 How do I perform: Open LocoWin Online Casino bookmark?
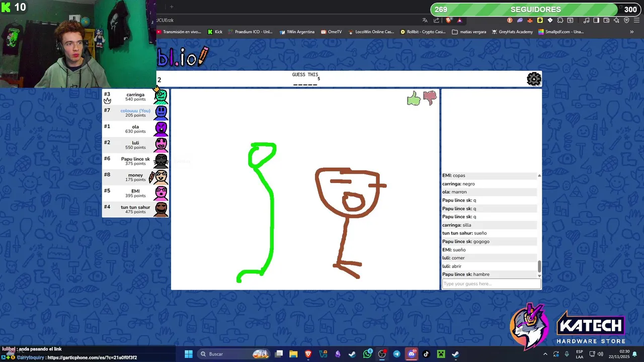pos(371,32)
